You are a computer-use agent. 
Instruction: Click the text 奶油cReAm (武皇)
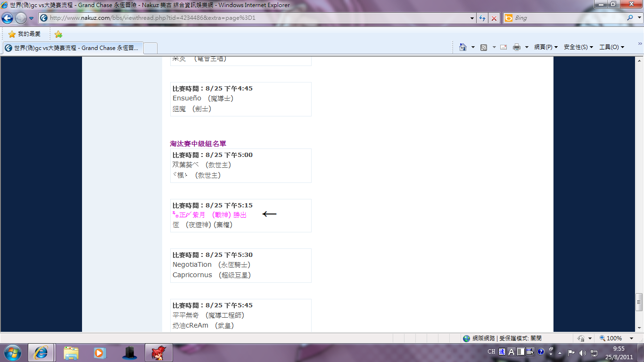pos(203,326)
